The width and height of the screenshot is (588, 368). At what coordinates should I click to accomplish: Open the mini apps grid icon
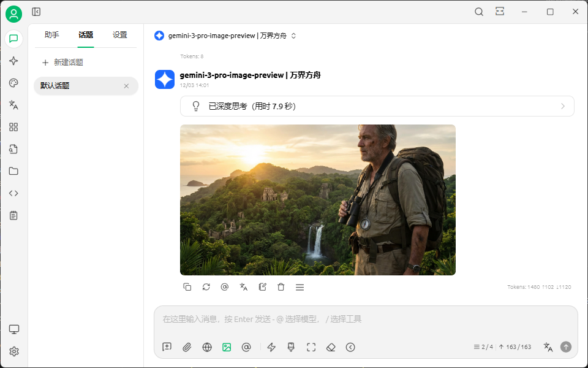click(13, 128)
